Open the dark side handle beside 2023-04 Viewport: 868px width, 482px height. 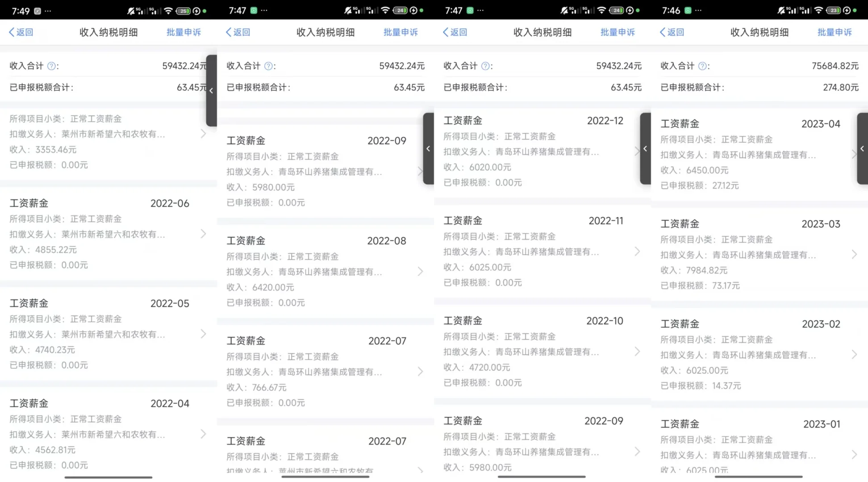pos(862,149)
